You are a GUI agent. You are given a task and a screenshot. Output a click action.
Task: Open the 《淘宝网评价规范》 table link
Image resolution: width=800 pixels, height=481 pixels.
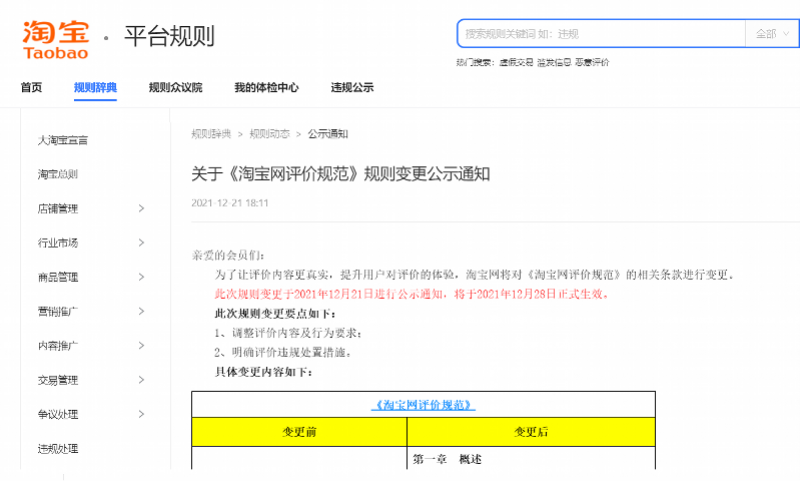pos(423,405)
